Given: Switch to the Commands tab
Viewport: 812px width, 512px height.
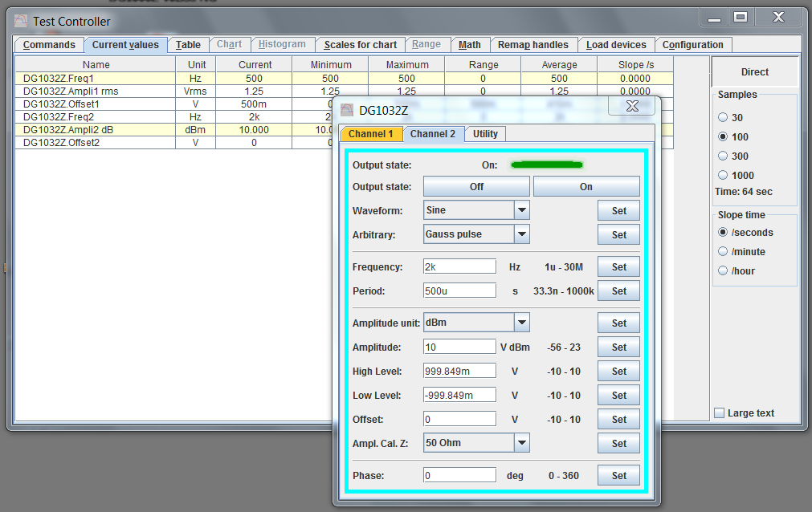Looking at the screenshot, I should [x=49, y=45].
